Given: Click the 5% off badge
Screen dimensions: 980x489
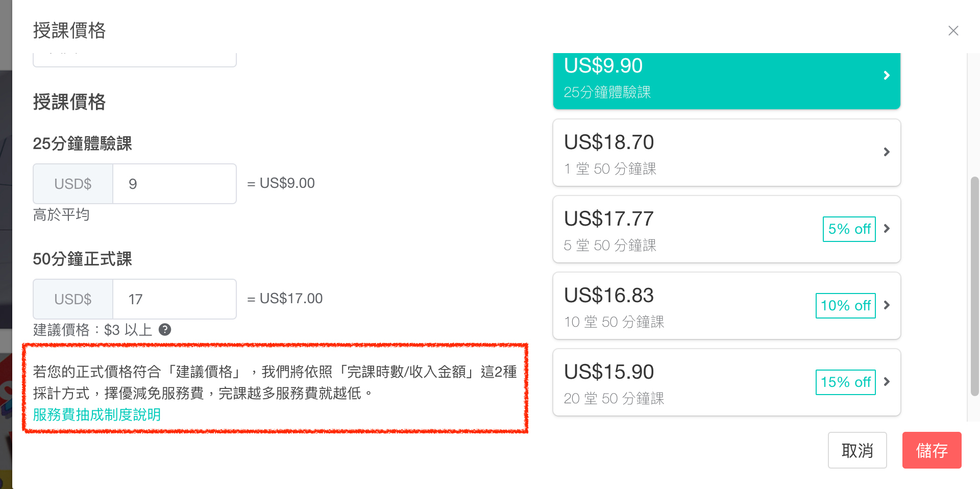Looking at the screenshot, I should point(849,229).
